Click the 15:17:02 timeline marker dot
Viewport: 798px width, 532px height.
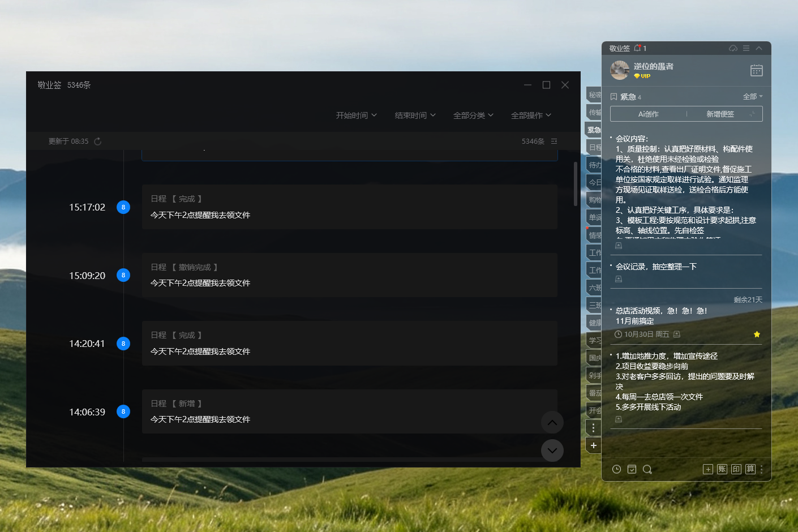(123, 207)
